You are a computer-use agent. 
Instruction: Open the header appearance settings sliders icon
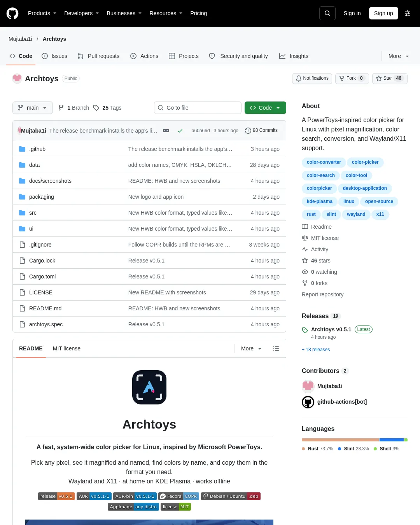408,13
